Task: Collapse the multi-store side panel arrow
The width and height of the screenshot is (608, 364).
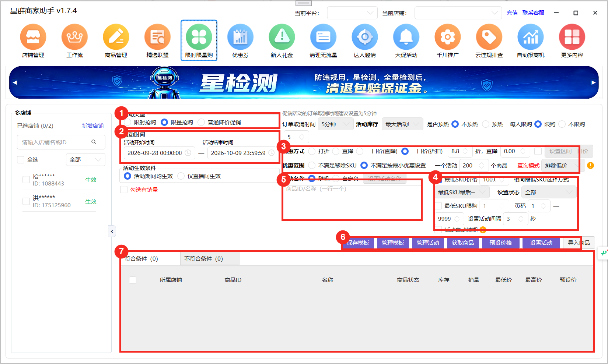Action: coord(112,232)
